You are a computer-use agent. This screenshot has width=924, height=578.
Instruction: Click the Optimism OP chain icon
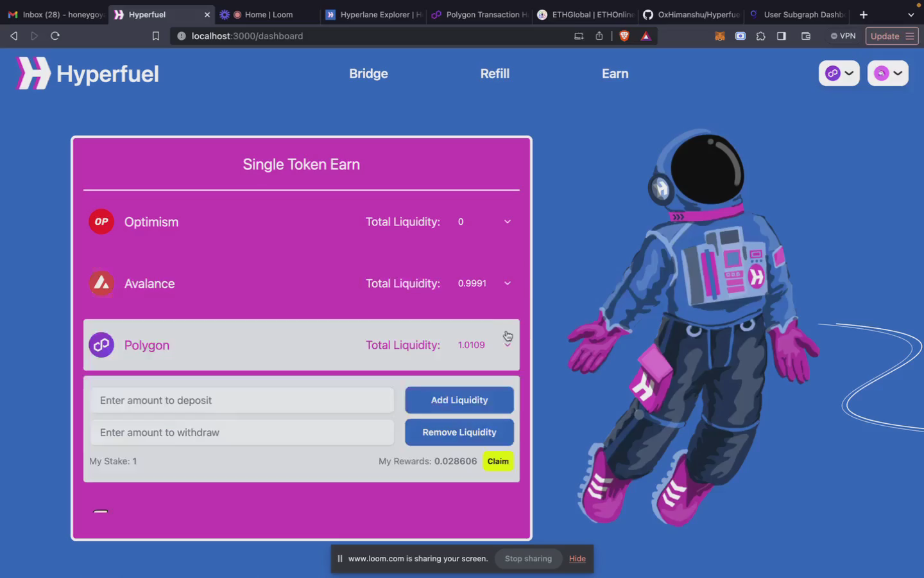(101, 222)
